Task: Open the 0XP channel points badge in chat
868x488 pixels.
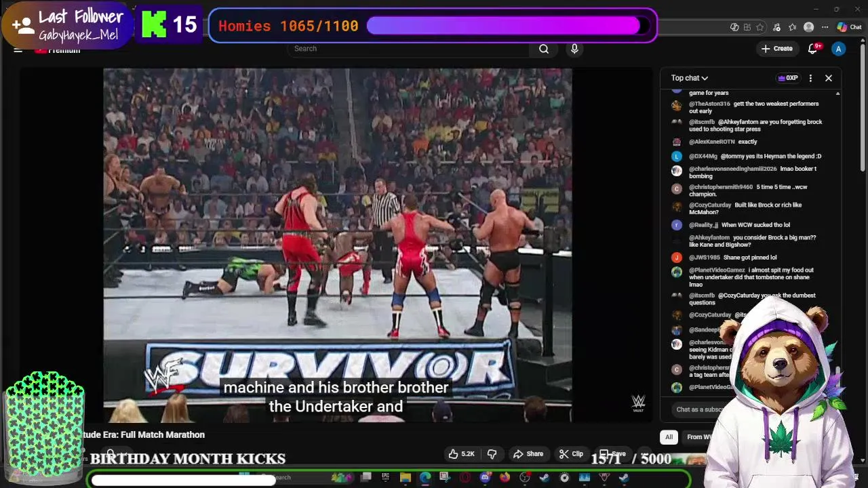Action: click(x=788, y=78)
